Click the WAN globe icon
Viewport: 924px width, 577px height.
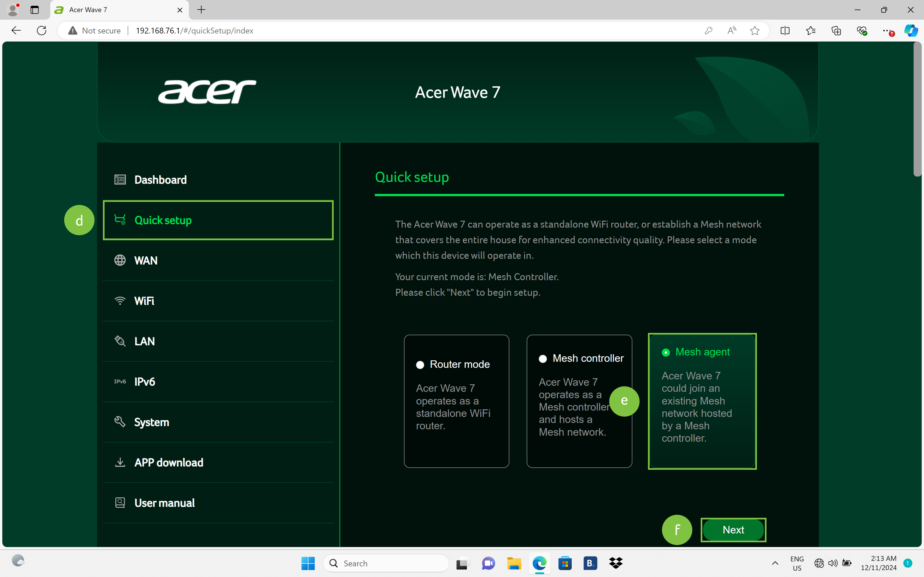120,260
